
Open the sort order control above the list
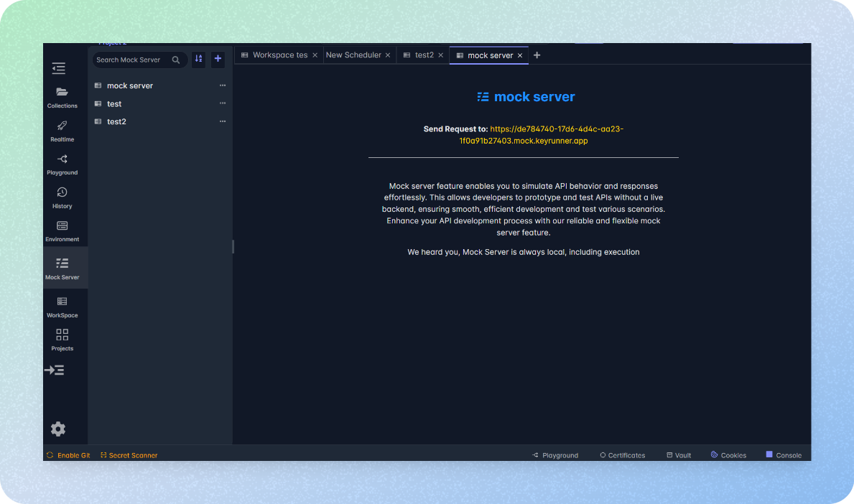coord(198,59)
